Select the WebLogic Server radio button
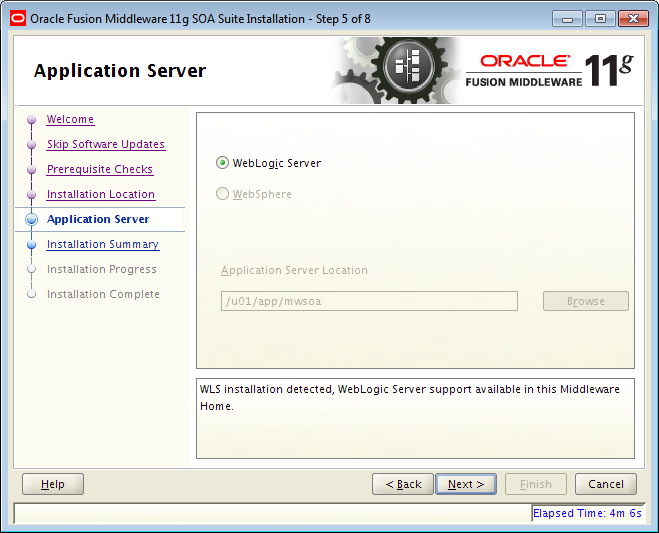Image resolution: width=659 pixels, height=533 pixels. [222, 163]
